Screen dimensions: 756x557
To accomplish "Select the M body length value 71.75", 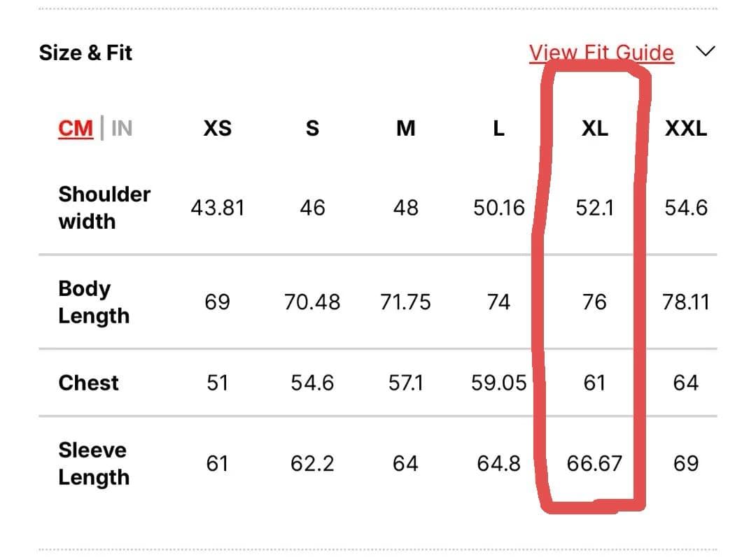I will click(x=405, y=302).
